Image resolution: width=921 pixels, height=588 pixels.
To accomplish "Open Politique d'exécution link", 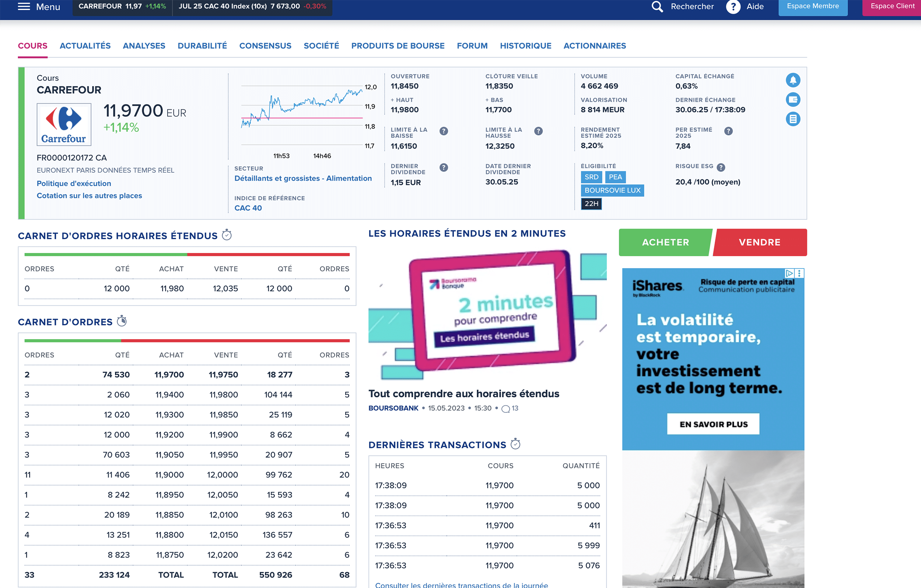I will 74,183.
